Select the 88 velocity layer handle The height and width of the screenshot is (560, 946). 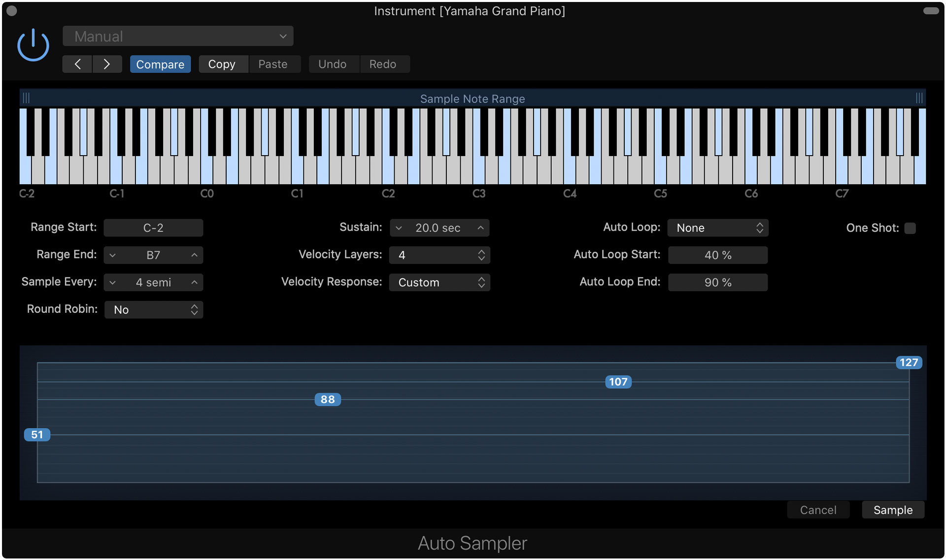(x=328, y=399)
